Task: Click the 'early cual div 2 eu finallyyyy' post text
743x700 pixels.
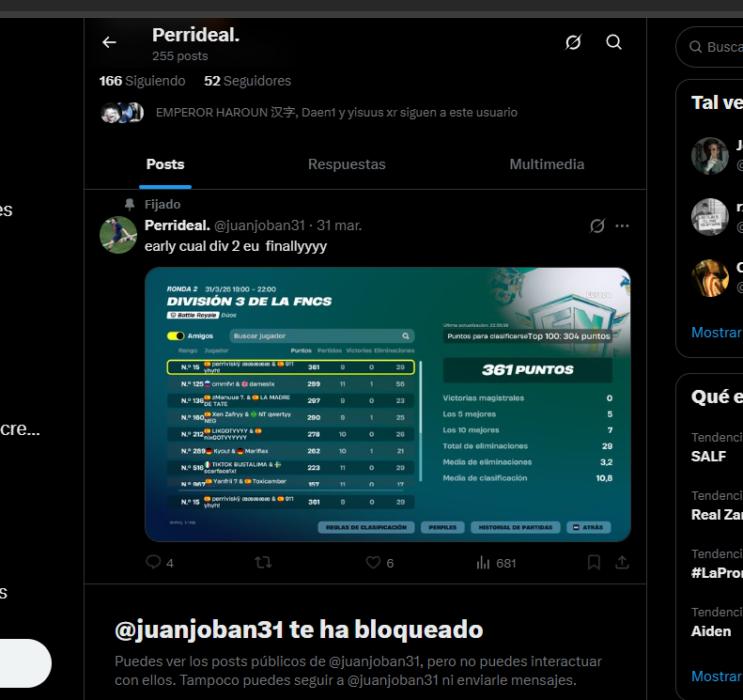Action: coord(236,246)
